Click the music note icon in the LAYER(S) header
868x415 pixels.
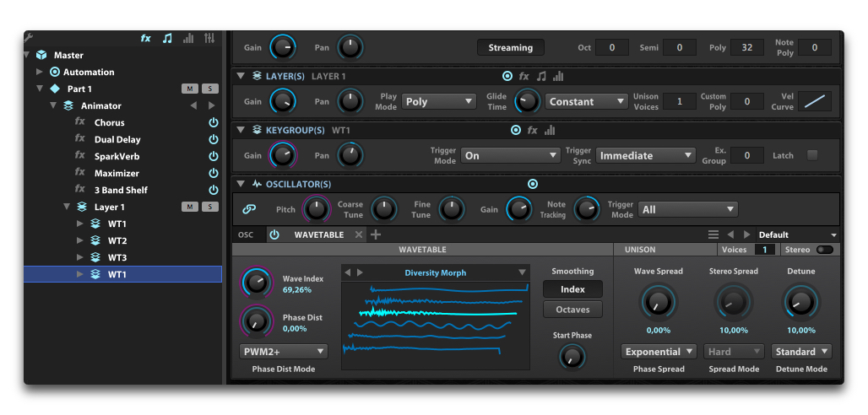click(x=541, y=77)
